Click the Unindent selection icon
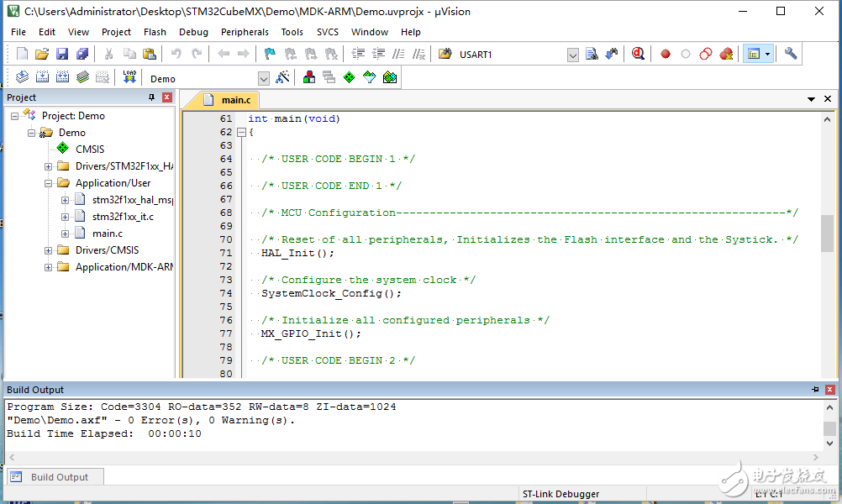The image size is (842, 504). pyautogui.click(x=379, y=54)
